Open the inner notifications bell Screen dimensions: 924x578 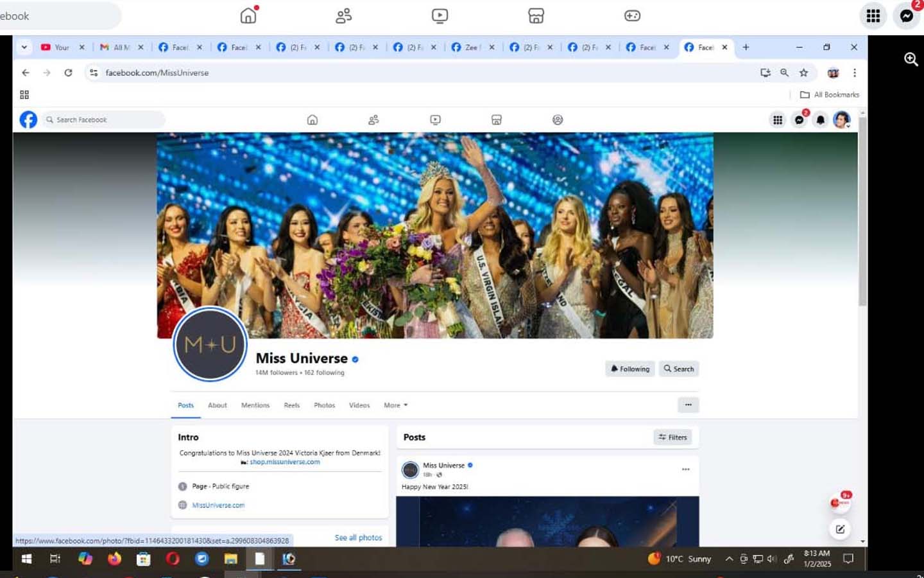[820, 119]
